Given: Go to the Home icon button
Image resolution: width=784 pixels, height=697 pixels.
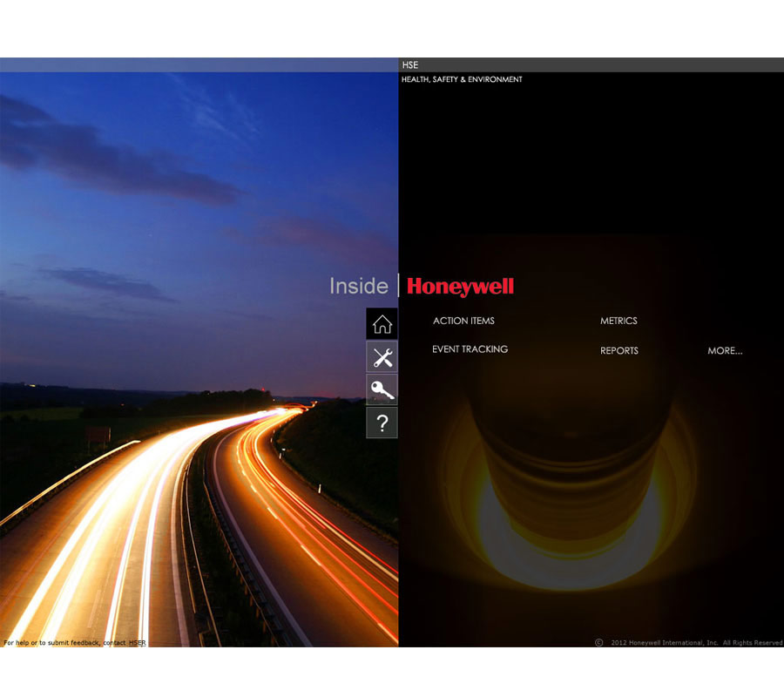Looking at the screenshot, I should point(382,324).
